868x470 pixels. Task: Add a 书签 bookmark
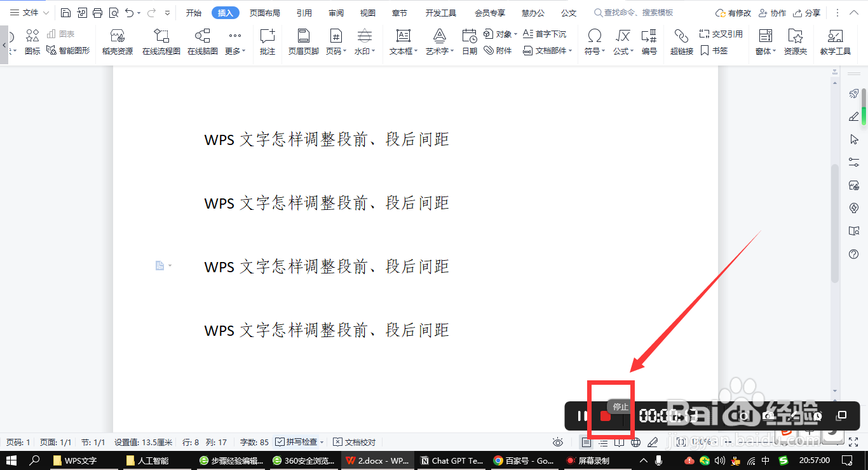pyautogui.click(x=714, y=51)
